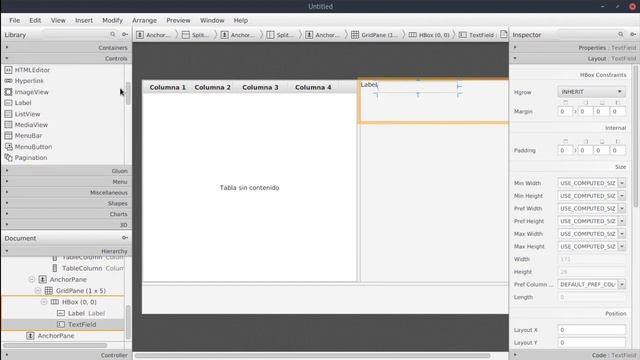Select the HTMLEditor control icon
The height and width of the screenshot is (360, 640).
[x=8, y=70]
